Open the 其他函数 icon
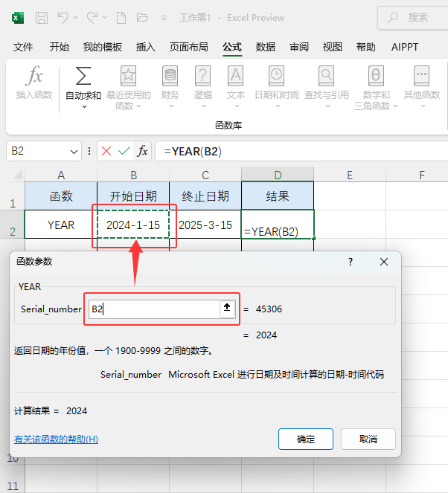Image resolution: width=448 pixels, height=493 pixels. tap(421, 76)
